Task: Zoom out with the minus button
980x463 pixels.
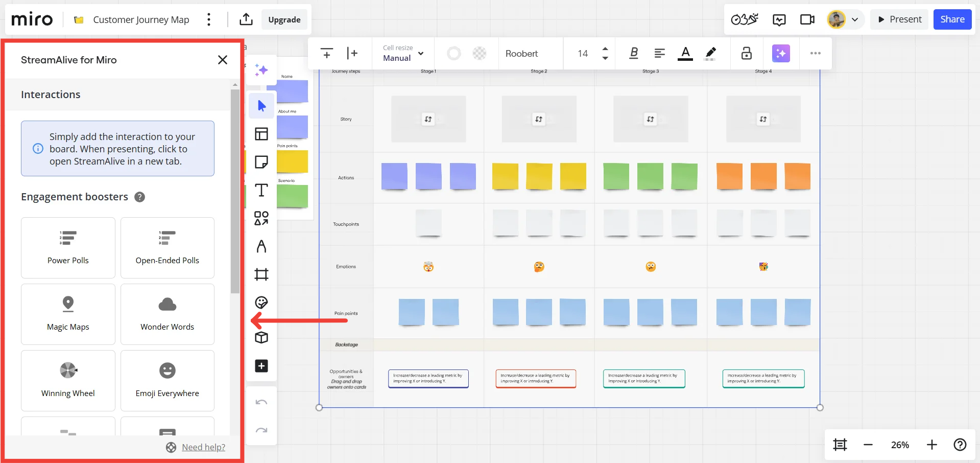Action: tap(868, 445)
